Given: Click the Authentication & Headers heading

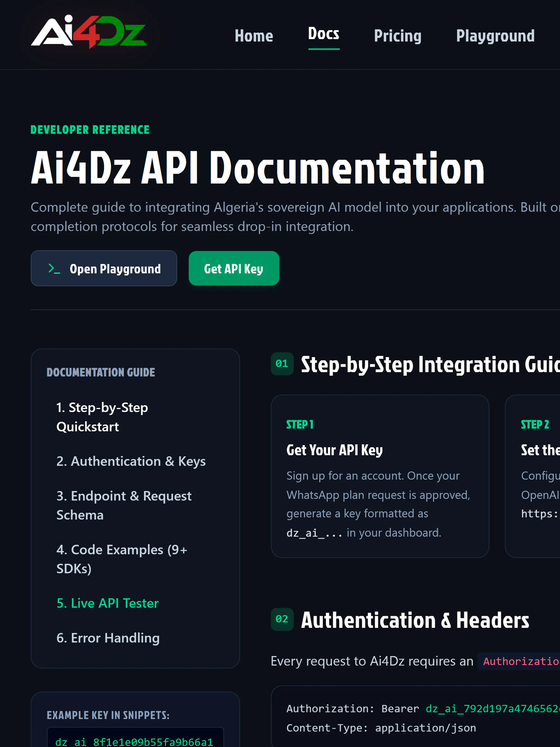Looking at the screenshot, I should coord(415,620).
